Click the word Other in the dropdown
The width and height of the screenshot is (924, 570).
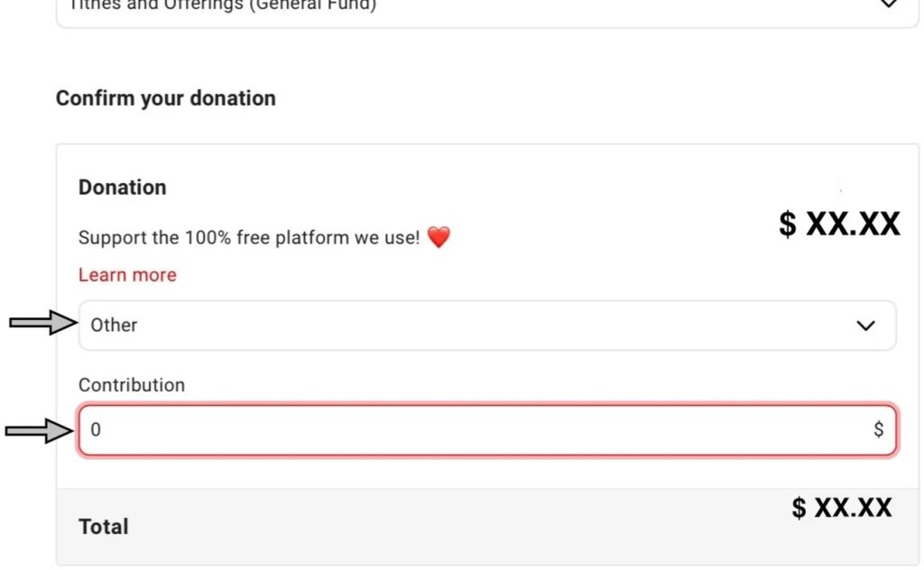pos(114,326)
